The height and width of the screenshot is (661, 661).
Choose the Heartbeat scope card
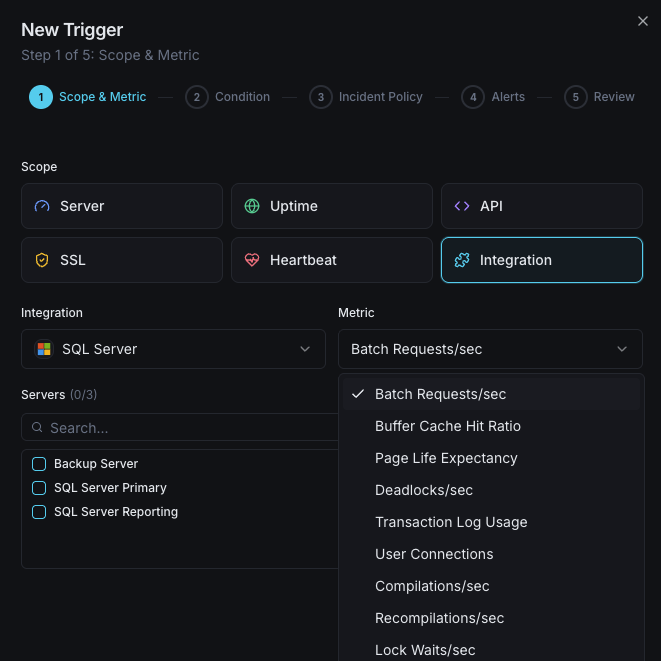[332, 260]
